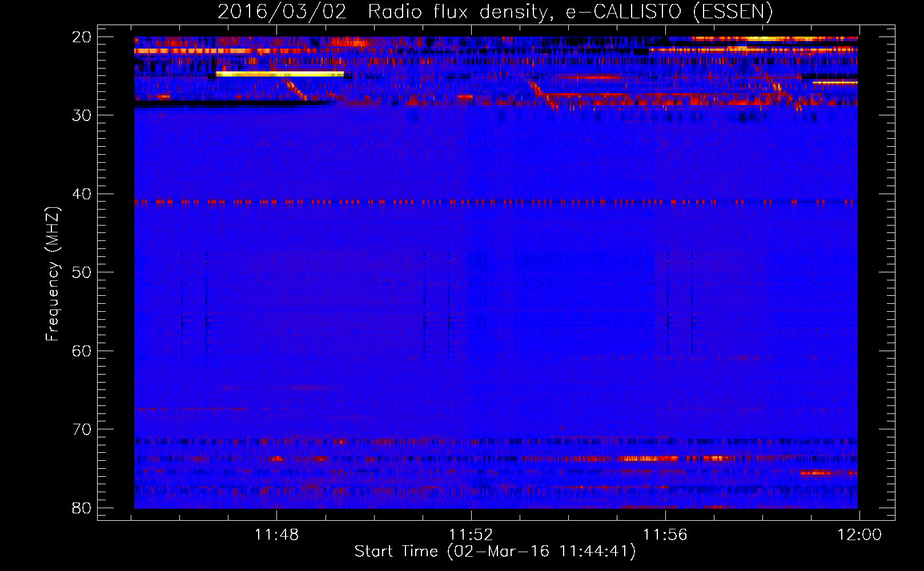This screenshot has width=924, height=571.
Task: Click the 11:48 time tick label
Action: pyautogui.click(x=276, y=535)
